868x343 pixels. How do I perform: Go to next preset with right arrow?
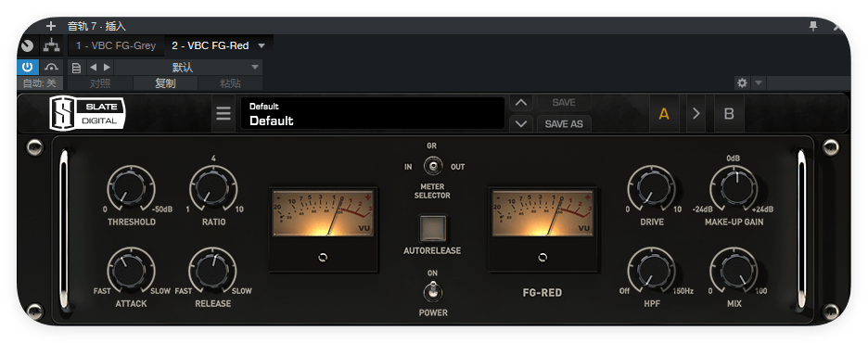coord(107,68)
